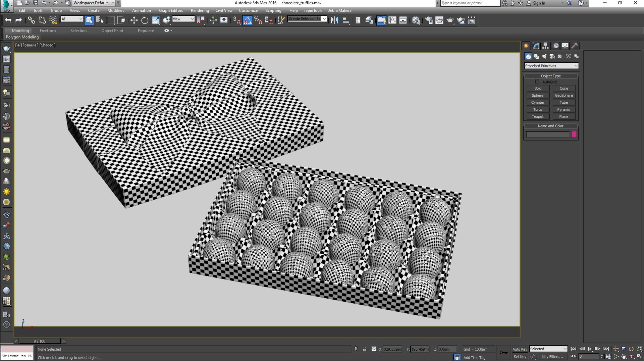Click the 0 / 100 time slider
This screenshot has width=644, height=361.
pyautogui.click(x=40, y=341)
